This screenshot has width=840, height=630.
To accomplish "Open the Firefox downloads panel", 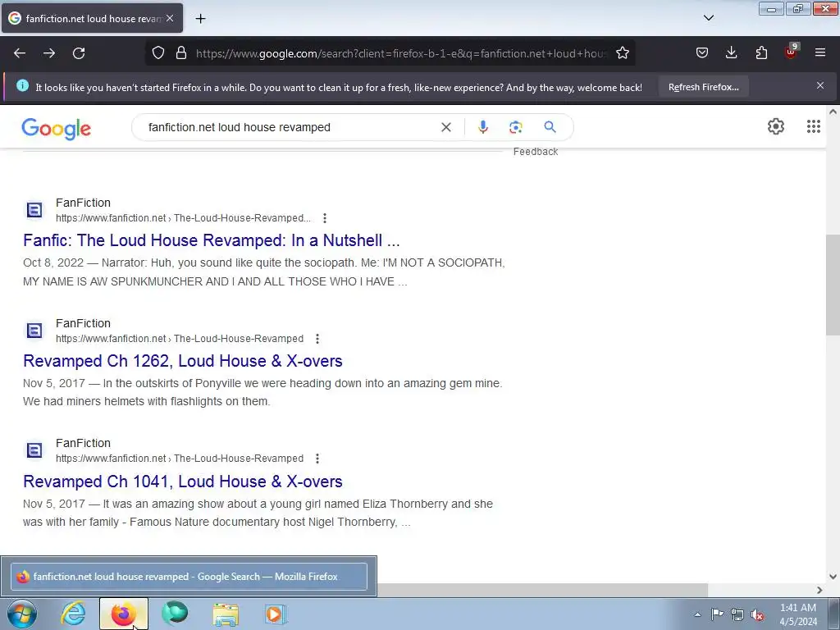I will [731, 53].
